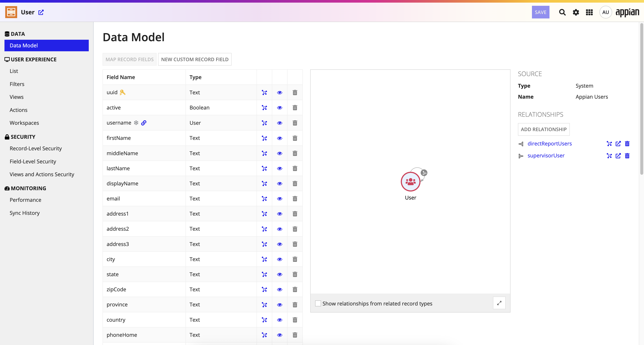Screen dimensions: 644x345
Task: Delete the zipCode field
Action: tap(295, 289)
